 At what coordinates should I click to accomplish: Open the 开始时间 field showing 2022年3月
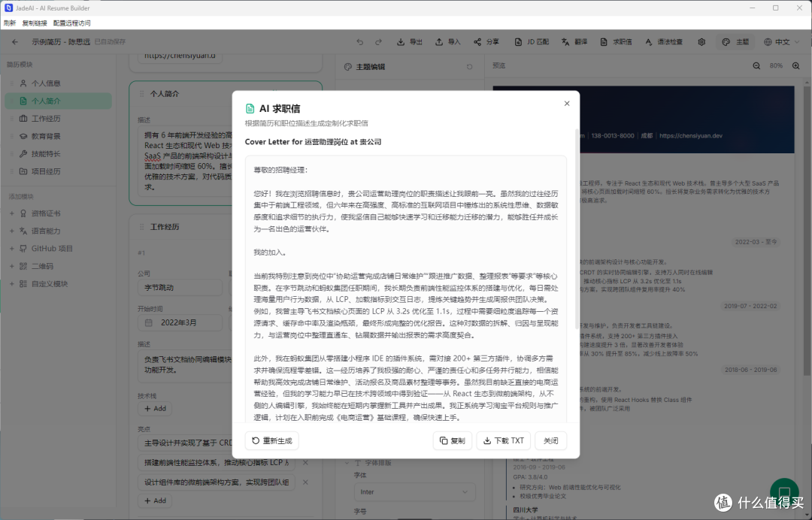[180, 322]
